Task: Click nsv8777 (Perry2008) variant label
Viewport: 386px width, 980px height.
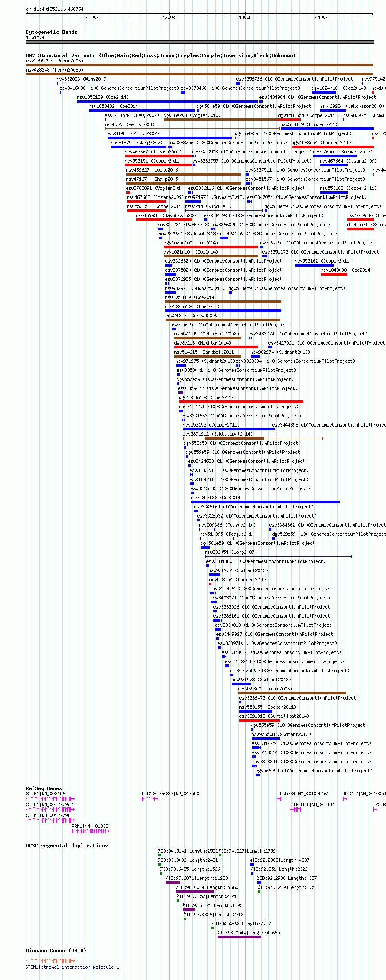Action: [129, 124]
